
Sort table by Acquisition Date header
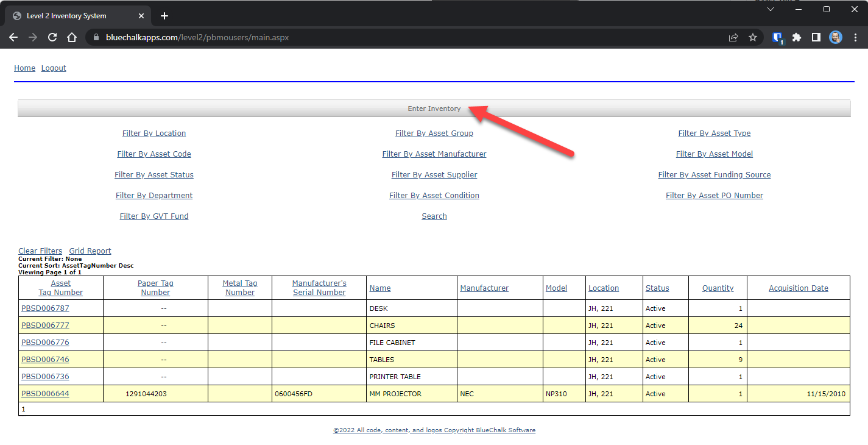point(798,288)
